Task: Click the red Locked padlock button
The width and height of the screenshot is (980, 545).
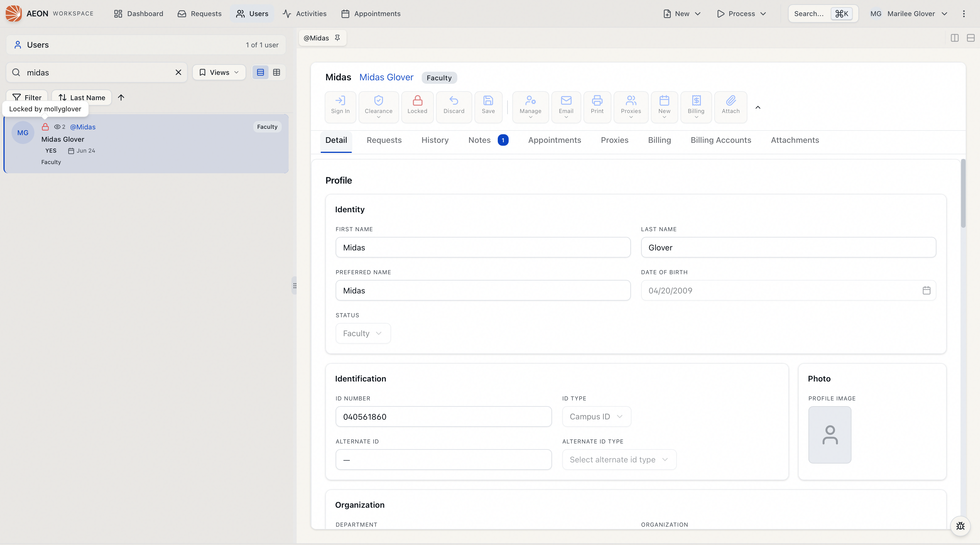Action: tap(417, 107)
